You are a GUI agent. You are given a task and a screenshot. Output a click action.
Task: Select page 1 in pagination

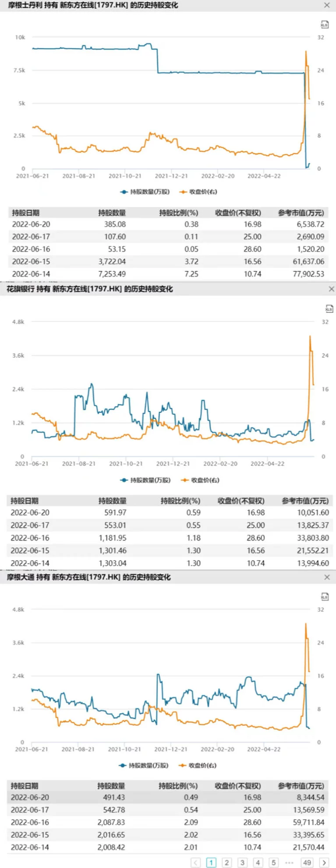(211, 863)
